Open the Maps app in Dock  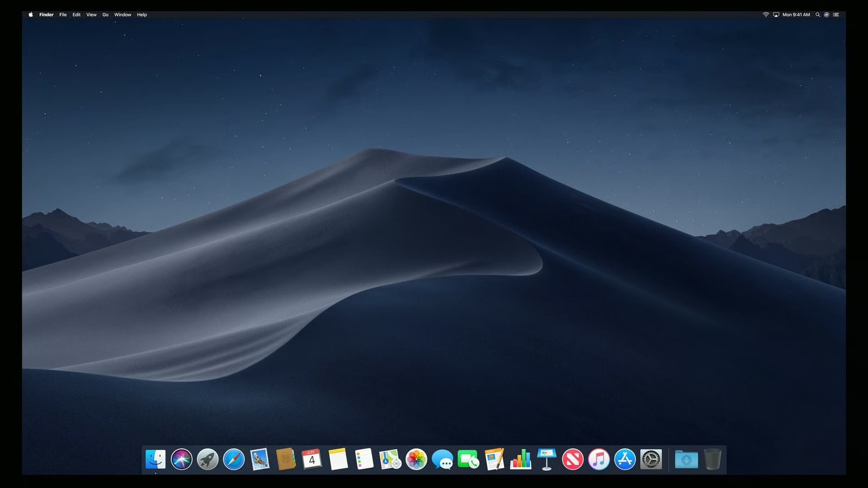pos(390,460)
